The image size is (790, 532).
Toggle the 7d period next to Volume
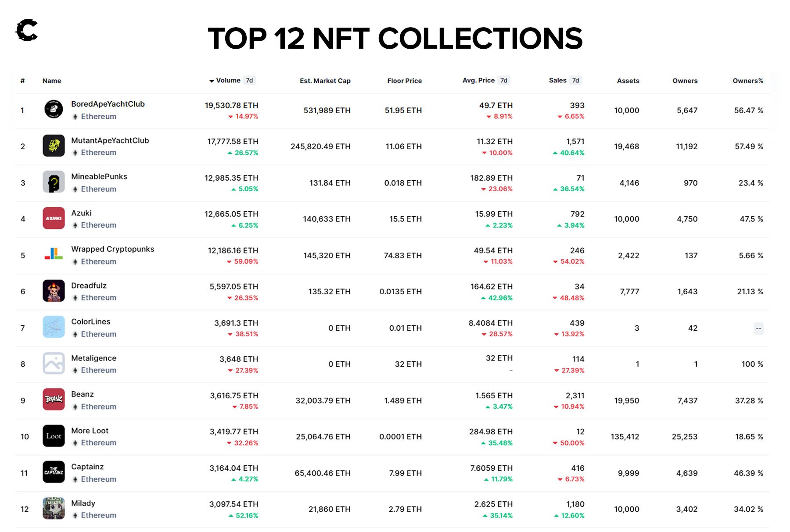tap(249, 81)
